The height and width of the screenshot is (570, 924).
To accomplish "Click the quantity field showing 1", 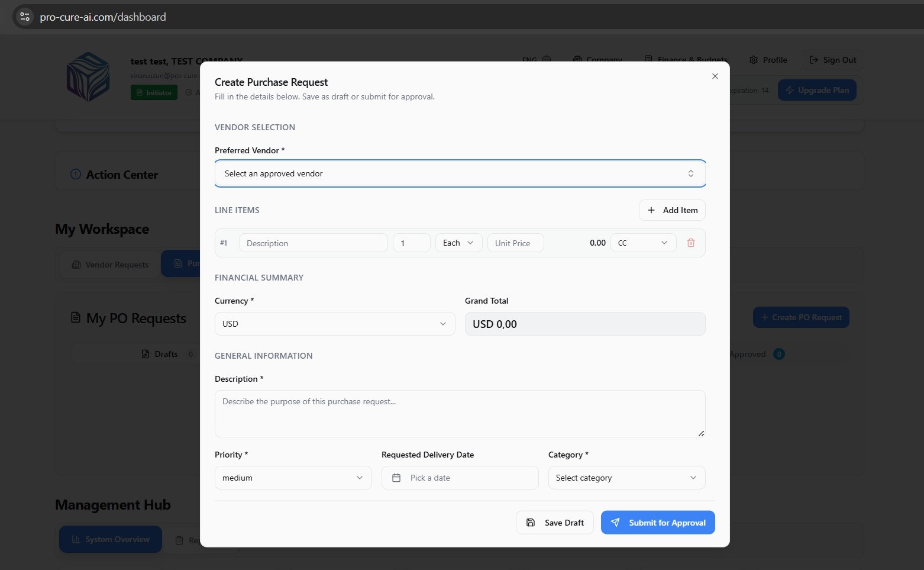I will pyautogui.click(x=411, y=243).
